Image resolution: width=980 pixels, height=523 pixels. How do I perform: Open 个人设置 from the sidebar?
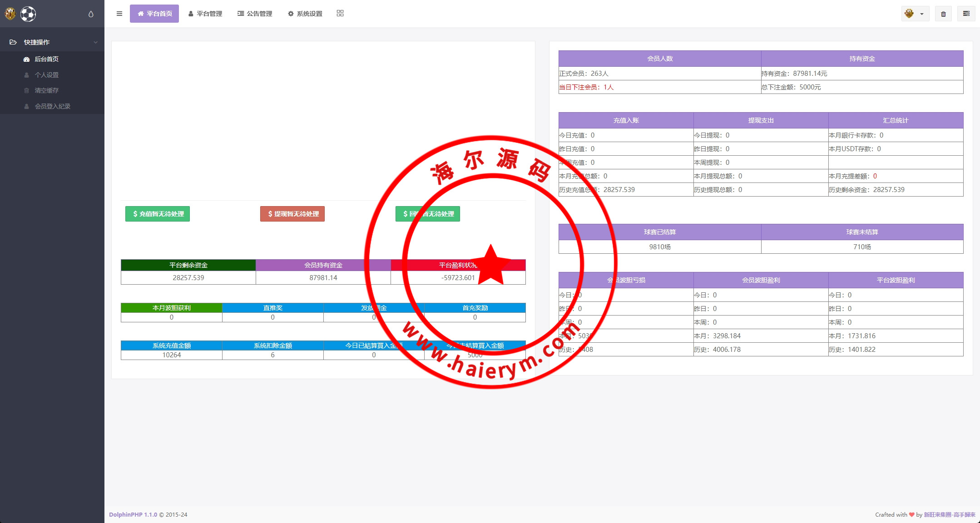point(47,75)
